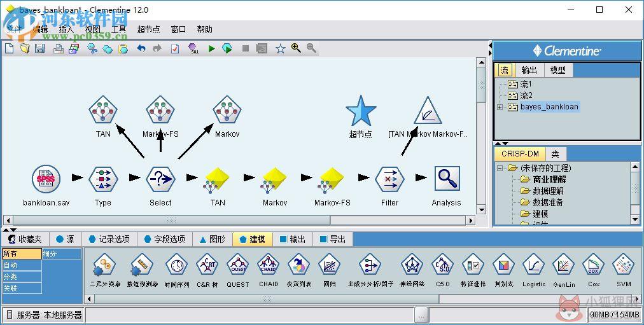Pick the QUEST modeling node
The image size is (644, 325).
[238, 265]
